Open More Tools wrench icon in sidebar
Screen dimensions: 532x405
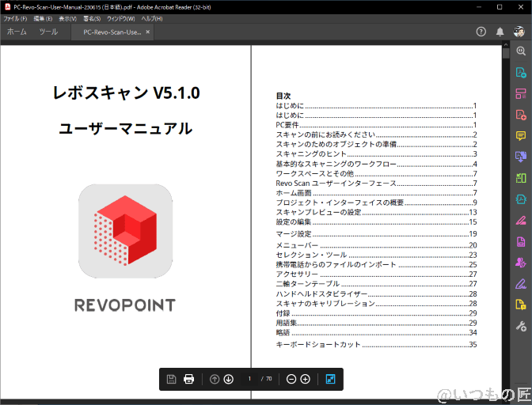point(520,327)
